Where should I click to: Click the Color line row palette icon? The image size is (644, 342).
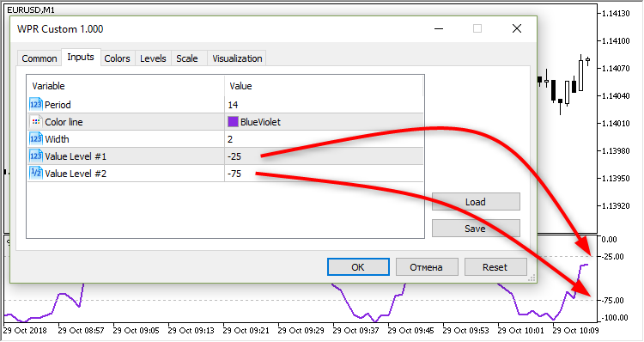click(x=36, y=122)
